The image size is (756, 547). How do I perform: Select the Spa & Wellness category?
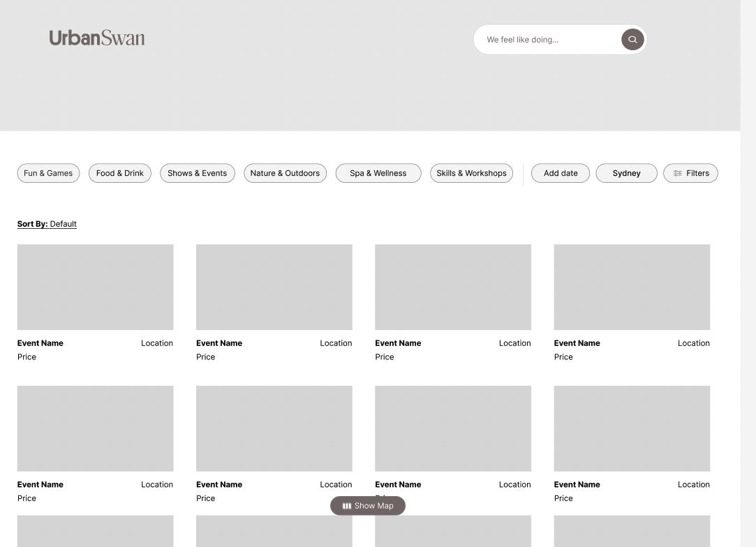pyautogui.click(x=378, y=173)
